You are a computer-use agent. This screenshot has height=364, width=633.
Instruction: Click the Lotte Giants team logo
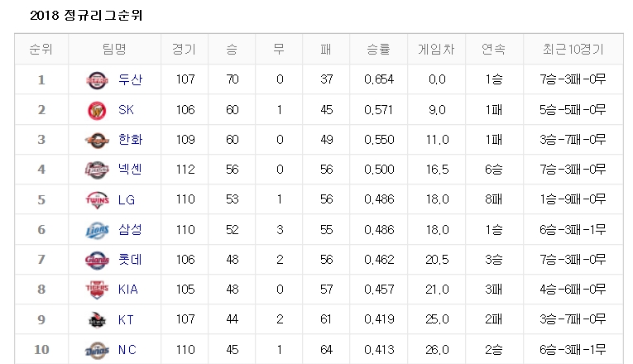[x=97, y=260]
